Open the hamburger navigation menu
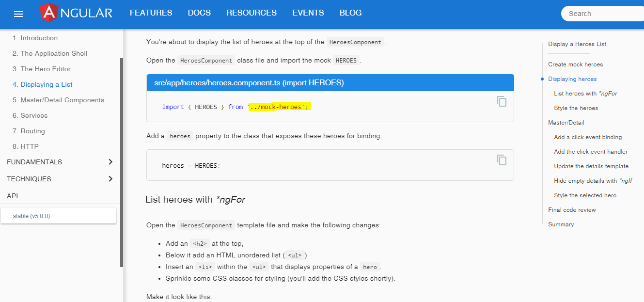 [18, 14]
